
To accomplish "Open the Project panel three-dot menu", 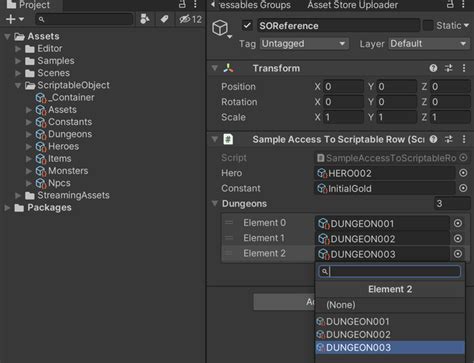I will tap(196, 5).
